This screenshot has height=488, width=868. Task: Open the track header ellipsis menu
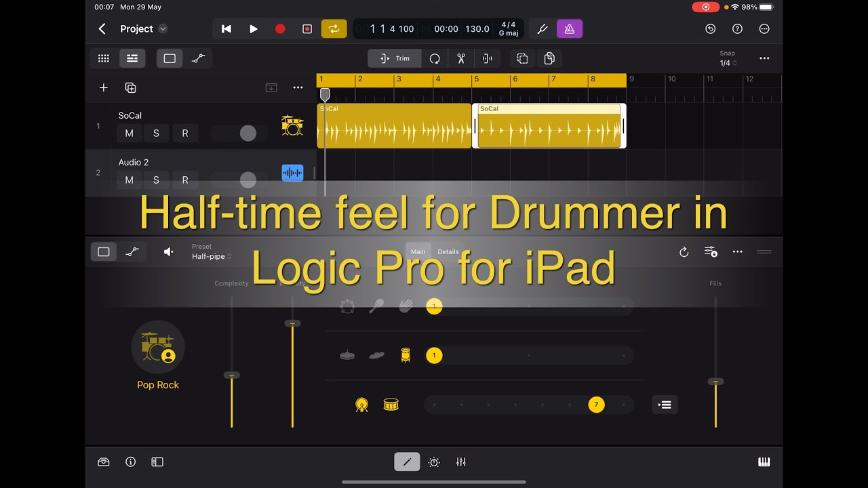[x=298, y=87]
